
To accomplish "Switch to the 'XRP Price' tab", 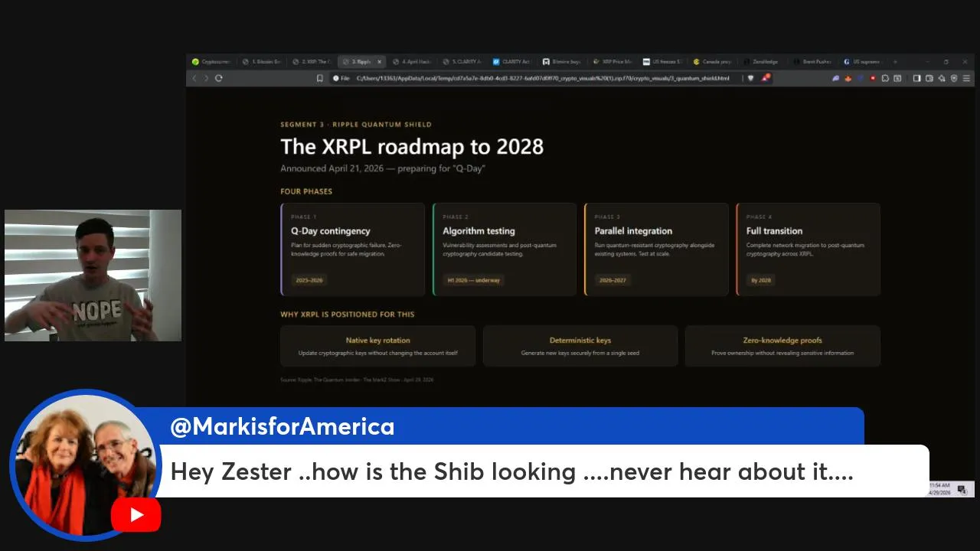I will tap(612, 62).
